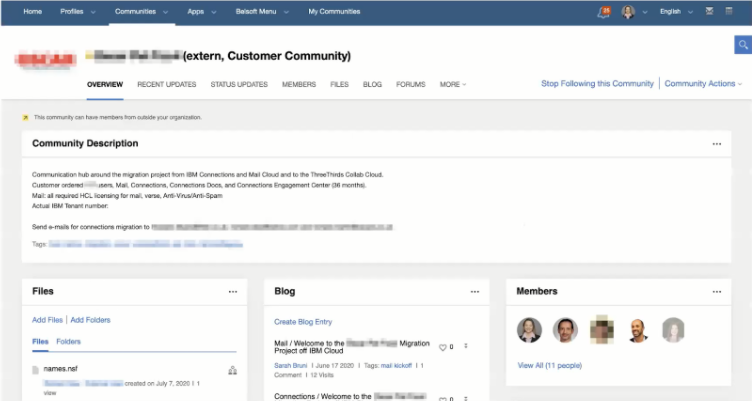Open My Communities in top navigation

click(334, 12)
